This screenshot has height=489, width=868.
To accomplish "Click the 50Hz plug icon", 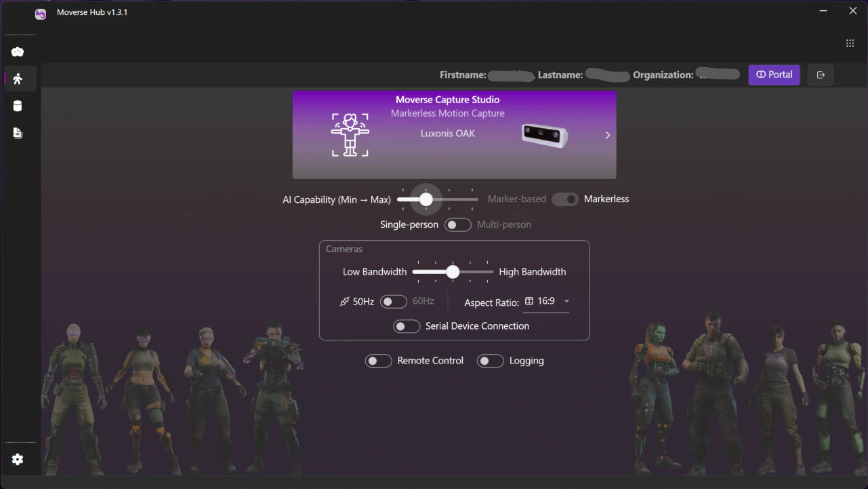I will pos(344,302).
